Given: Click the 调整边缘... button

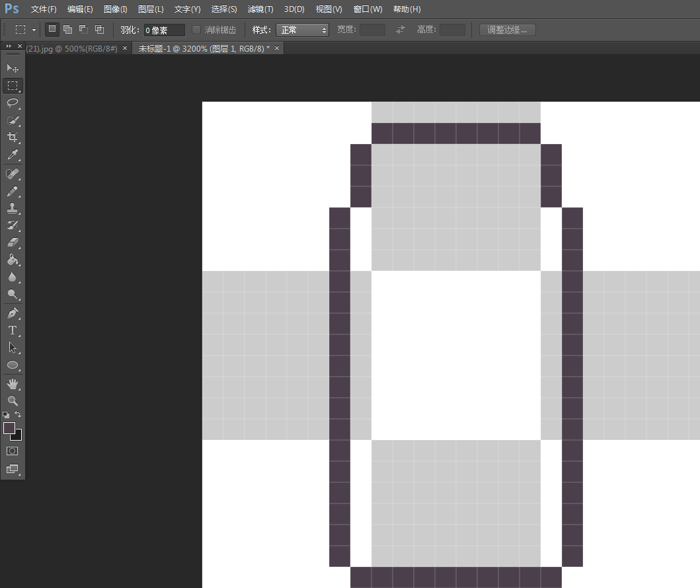Looking at the screenshot, I should (507, 30).
